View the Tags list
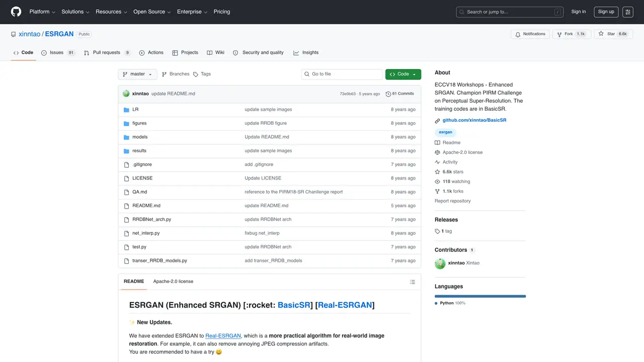 [x=202, y=74]
